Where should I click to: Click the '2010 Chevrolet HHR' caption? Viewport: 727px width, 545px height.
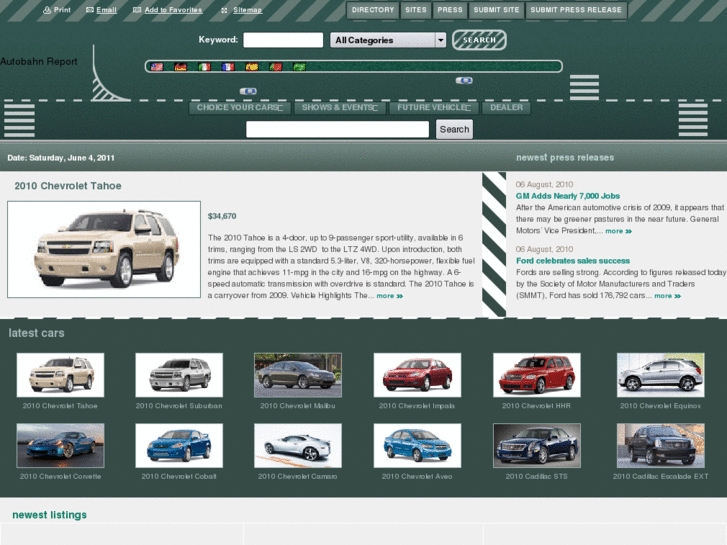(x=536, y=406)
